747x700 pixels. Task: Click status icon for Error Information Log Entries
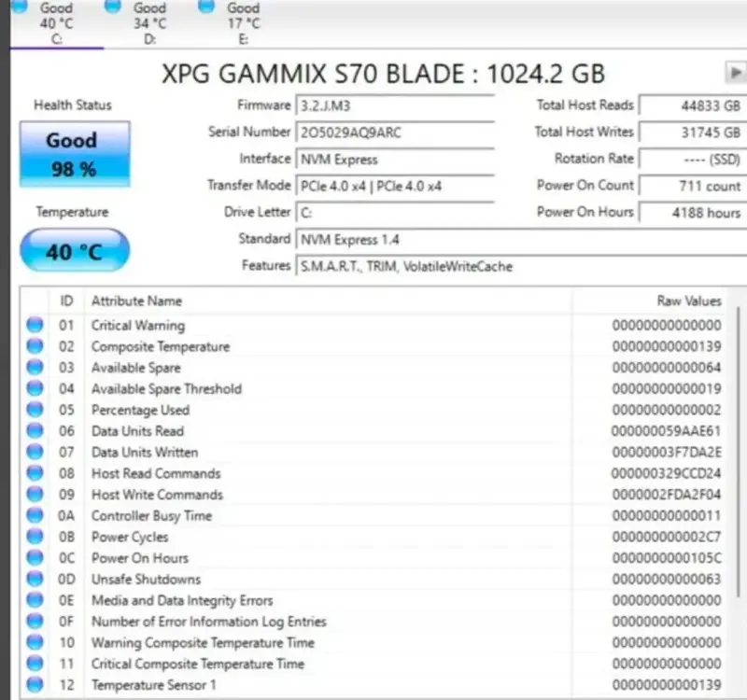tap(35, 621)
